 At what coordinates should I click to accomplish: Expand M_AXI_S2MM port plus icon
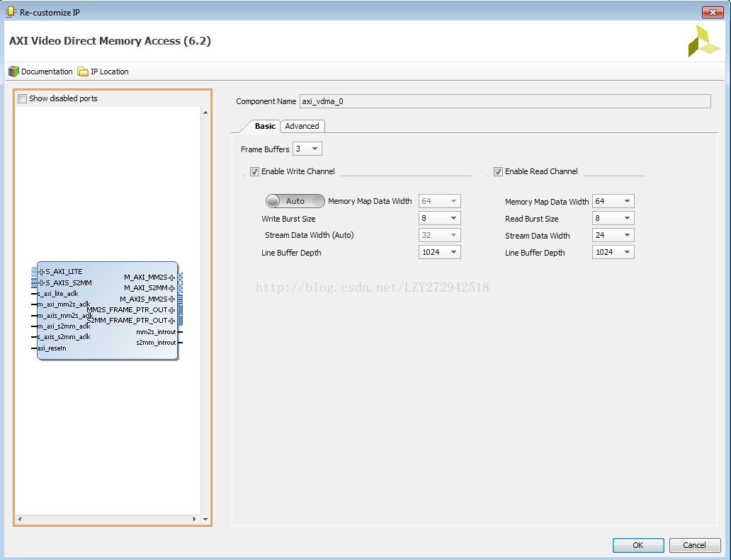(171, 288)
